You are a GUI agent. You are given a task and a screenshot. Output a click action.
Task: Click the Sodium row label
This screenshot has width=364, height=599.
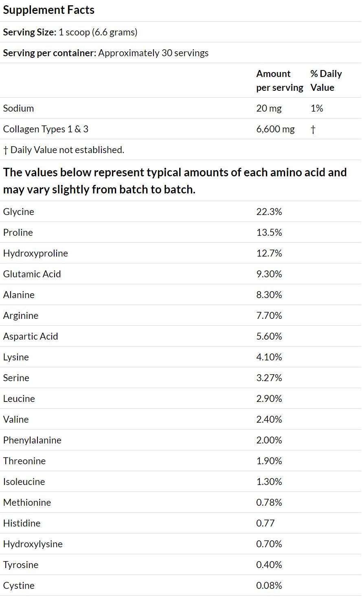(18, 108)
